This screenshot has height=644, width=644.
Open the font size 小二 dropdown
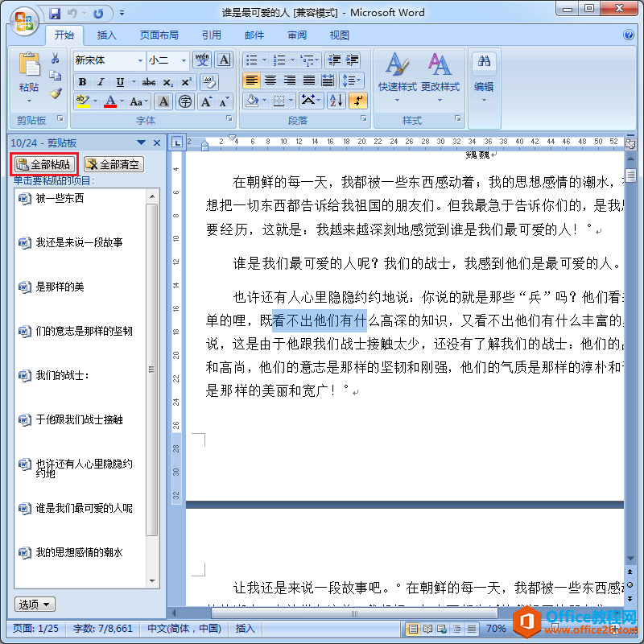click(x=184, y=61)
